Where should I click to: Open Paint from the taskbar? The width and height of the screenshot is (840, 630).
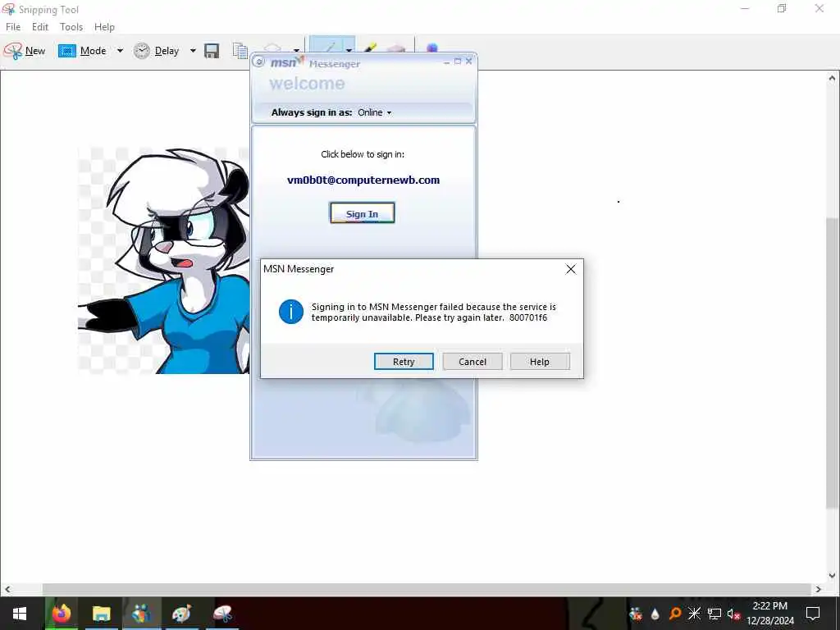coord(181,614)
